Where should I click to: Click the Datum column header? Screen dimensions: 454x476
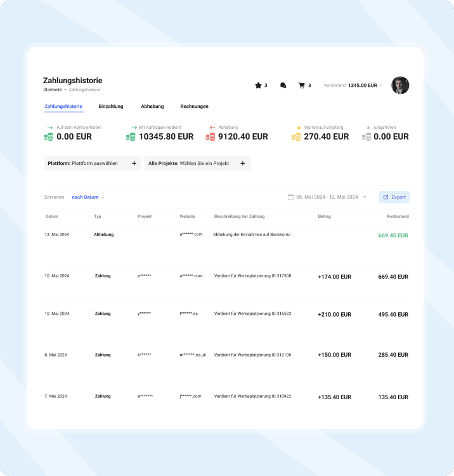[52, 216]
